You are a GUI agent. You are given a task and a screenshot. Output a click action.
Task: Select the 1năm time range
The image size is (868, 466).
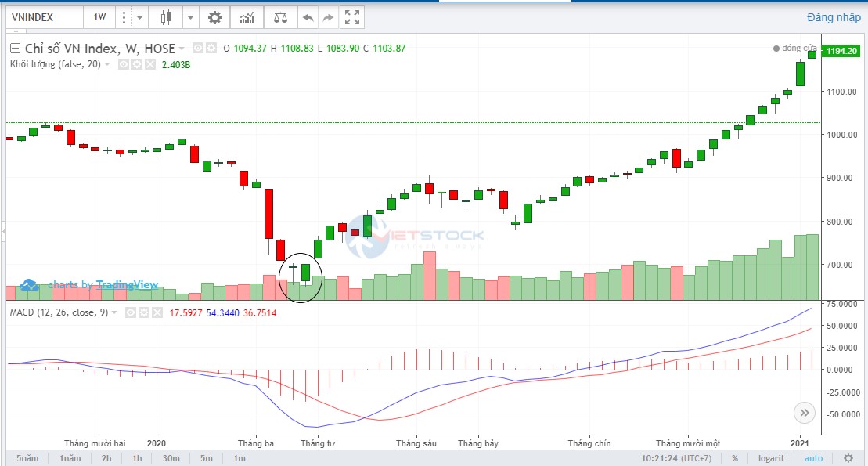pos(70,458)
